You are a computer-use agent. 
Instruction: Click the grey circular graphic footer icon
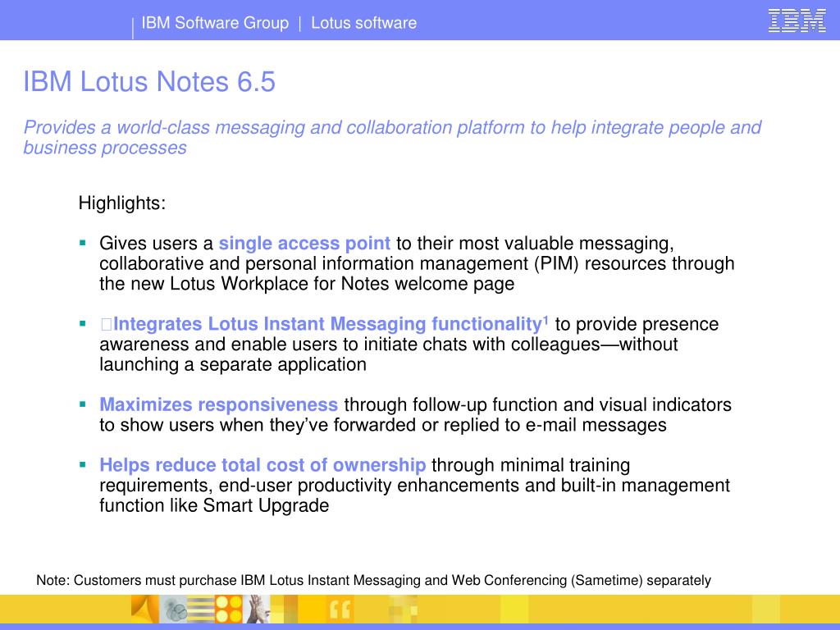click(173, 609)
